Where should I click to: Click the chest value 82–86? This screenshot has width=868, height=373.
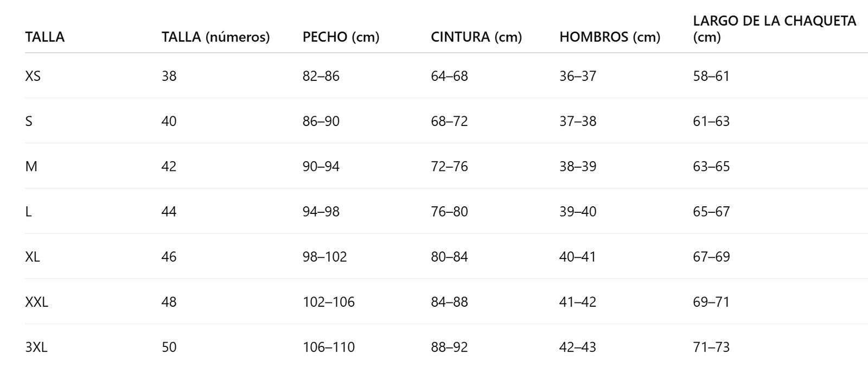321,76
